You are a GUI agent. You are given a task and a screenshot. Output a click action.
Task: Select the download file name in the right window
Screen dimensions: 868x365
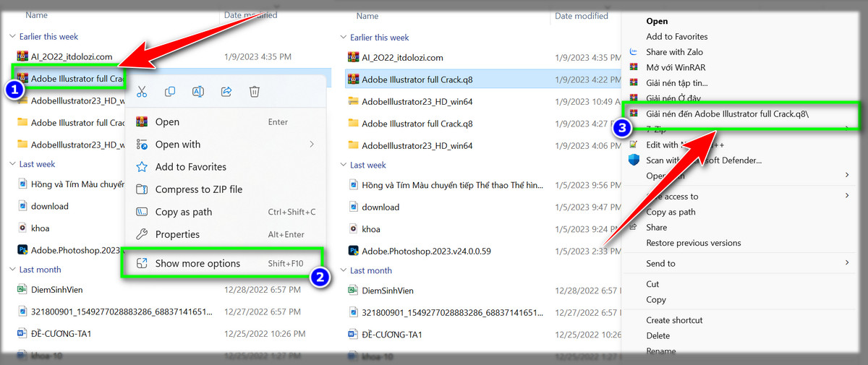click(380, 207)
